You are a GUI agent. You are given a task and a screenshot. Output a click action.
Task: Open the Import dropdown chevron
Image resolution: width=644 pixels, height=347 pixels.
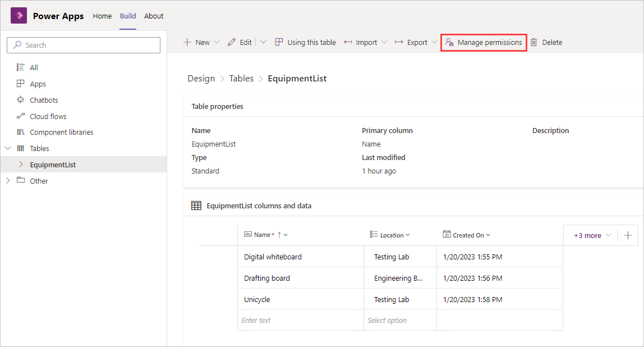point(384,42)
